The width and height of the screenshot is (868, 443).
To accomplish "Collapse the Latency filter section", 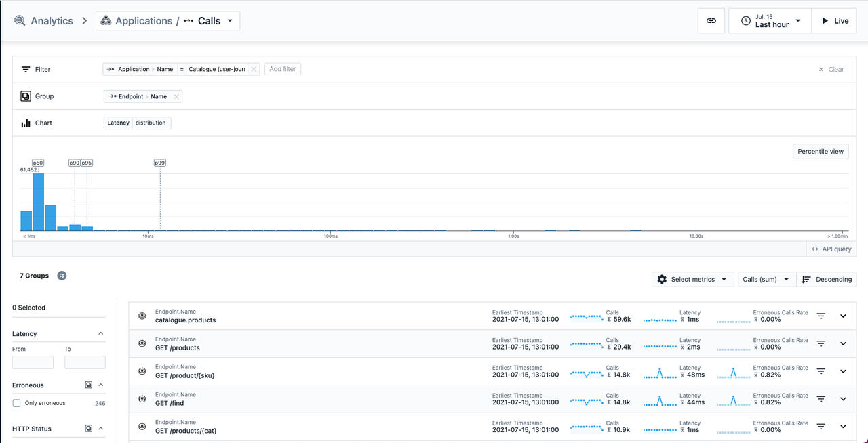I will coord(101,333).
